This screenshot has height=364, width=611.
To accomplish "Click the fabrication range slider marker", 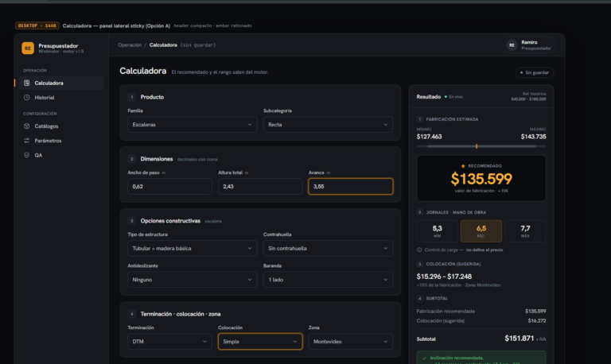I will 477,146.
